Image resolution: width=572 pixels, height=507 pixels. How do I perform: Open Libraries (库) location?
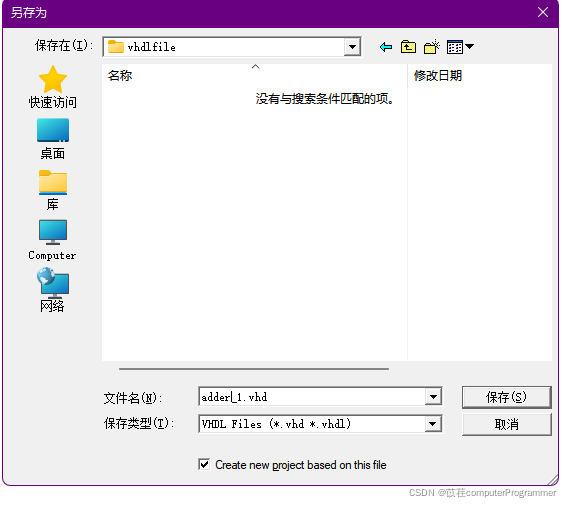[53, 190]
